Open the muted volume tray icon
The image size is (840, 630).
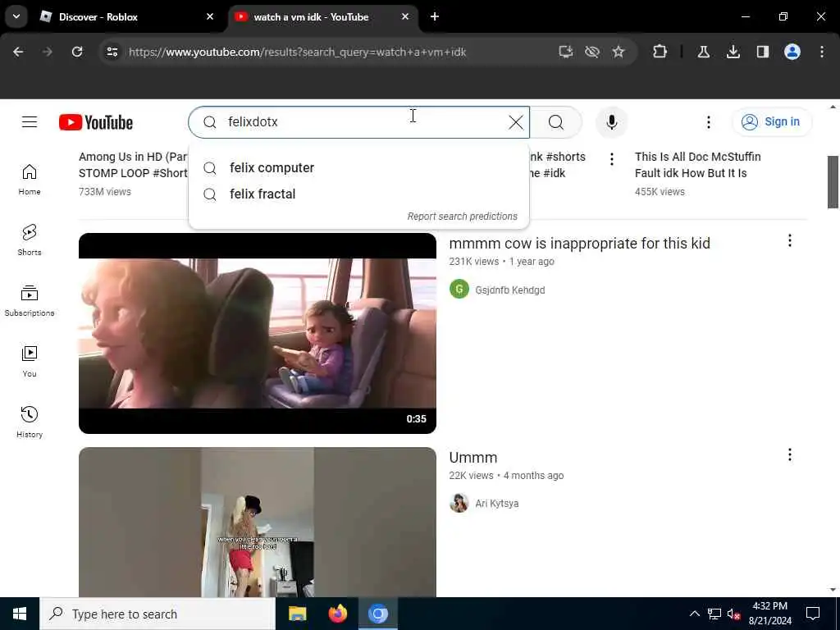pos(734,614)
